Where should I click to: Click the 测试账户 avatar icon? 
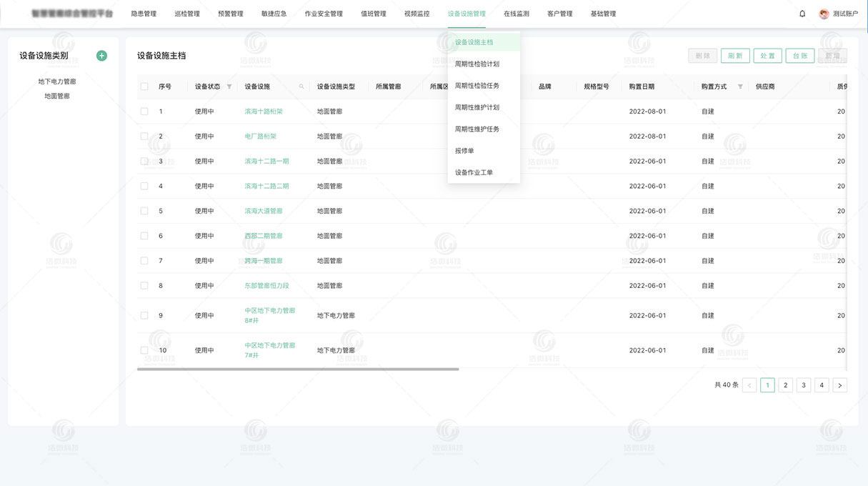[x=823, y=13]
